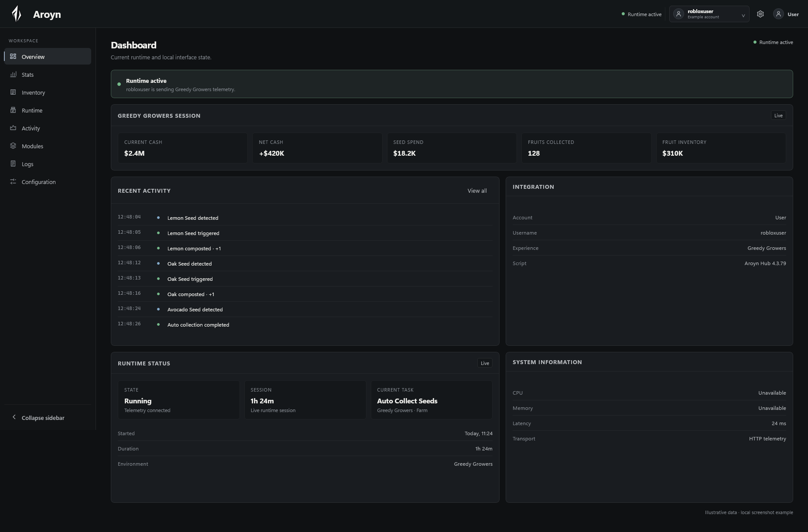Click 'Auto collection completed' activity row
808x532 pixels.
tap(305, 324)
